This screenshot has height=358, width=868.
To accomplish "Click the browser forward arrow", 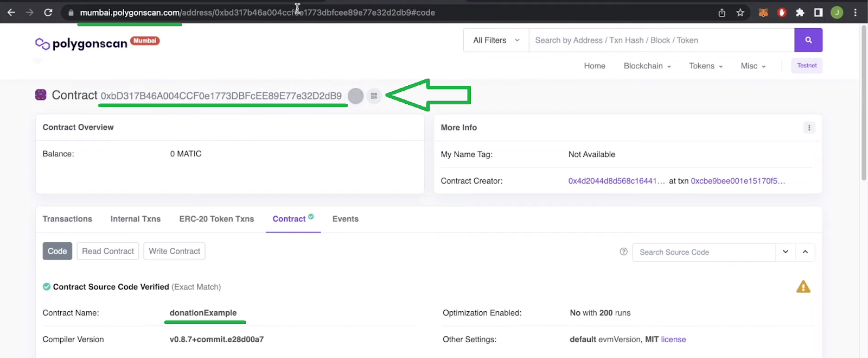I will pyautogui.click(x=30, y=12).
